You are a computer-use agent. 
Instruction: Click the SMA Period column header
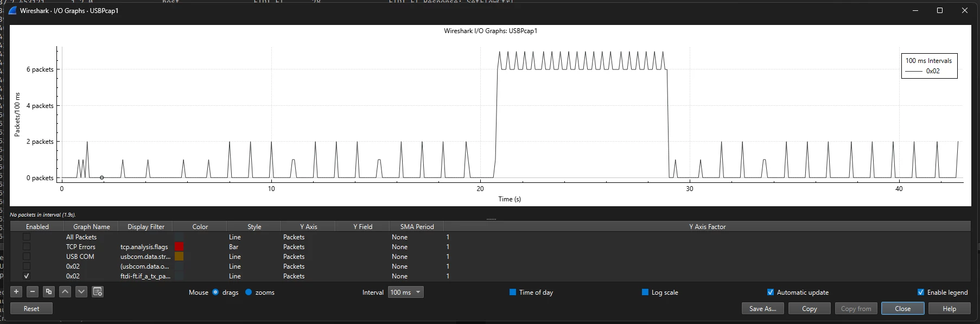(x=417, y=227)
